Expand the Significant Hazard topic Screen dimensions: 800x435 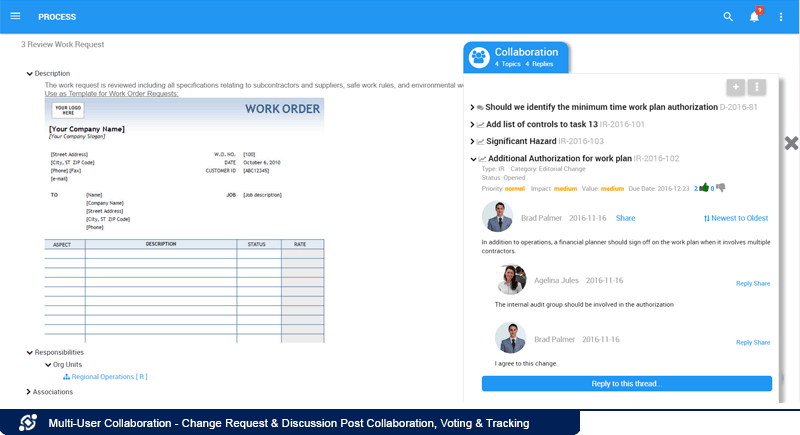(x=473, y=142)
